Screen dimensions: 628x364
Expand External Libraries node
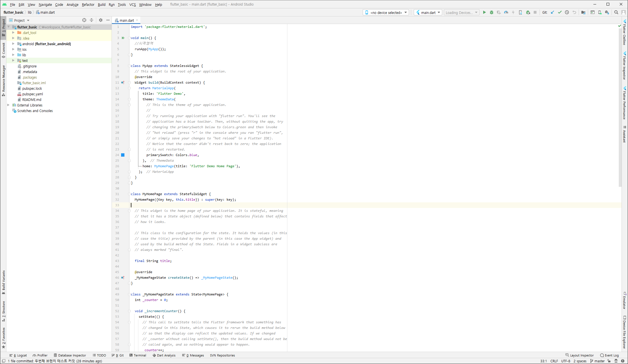coord(8,105)
